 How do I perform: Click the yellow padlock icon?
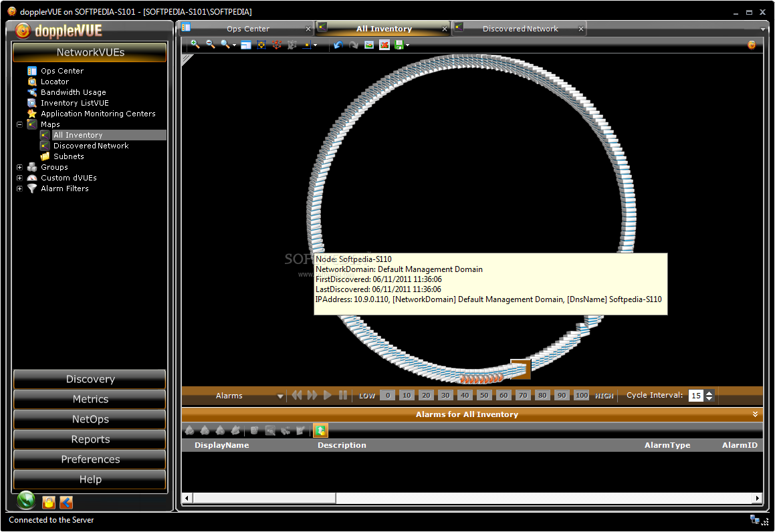pos(48,503)
